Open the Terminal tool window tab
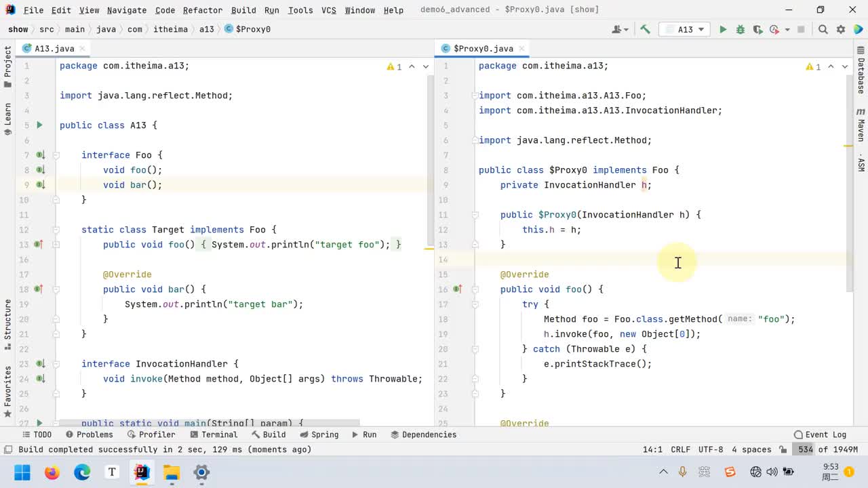Screen dimensions: 868x488 click(x=214, y=434)
